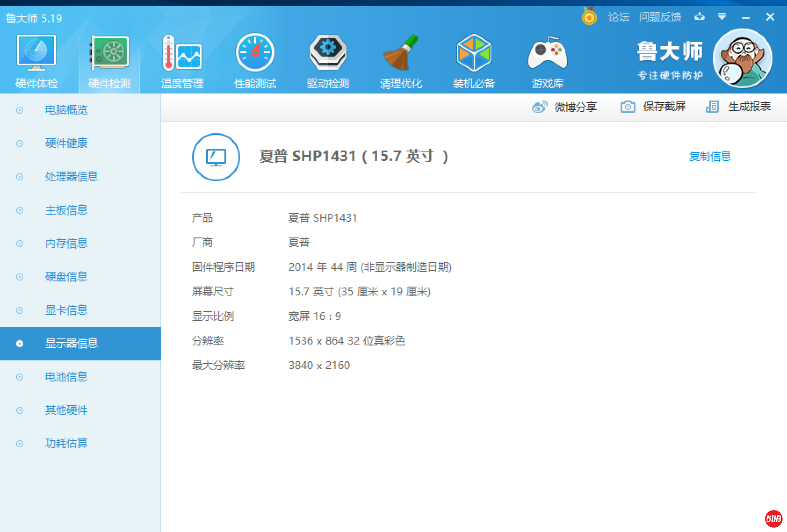Viewport: 787px width, 532px height.
Task: Go to 电池信息 battery info
Action: [66, 377]
